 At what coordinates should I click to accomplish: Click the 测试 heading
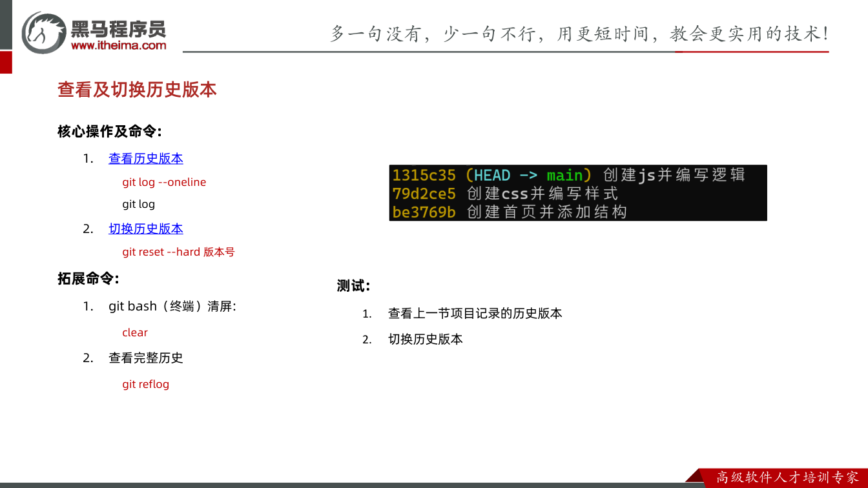tap(353, 285)
